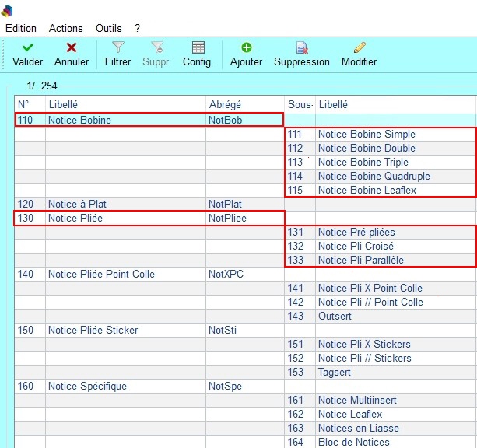
Task: Click the green Valider checkmark icon
Action: [28, 48]
